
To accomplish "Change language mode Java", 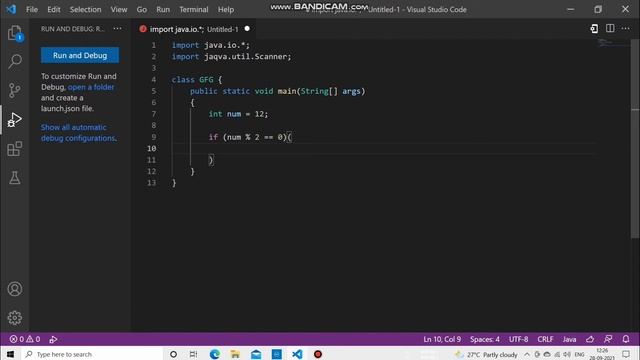I will click(x=569, y=339).
